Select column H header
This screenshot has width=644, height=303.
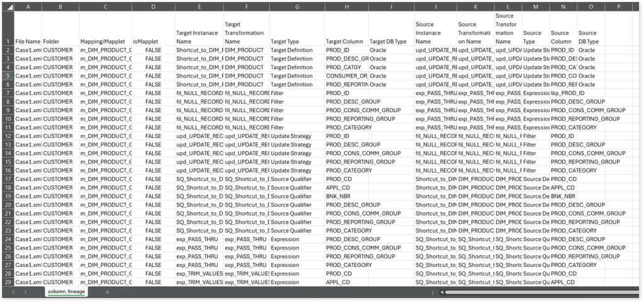tap(347, 7)
